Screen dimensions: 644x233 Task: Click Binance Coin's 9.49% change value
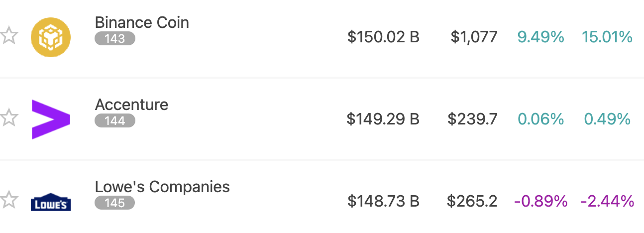540,37
